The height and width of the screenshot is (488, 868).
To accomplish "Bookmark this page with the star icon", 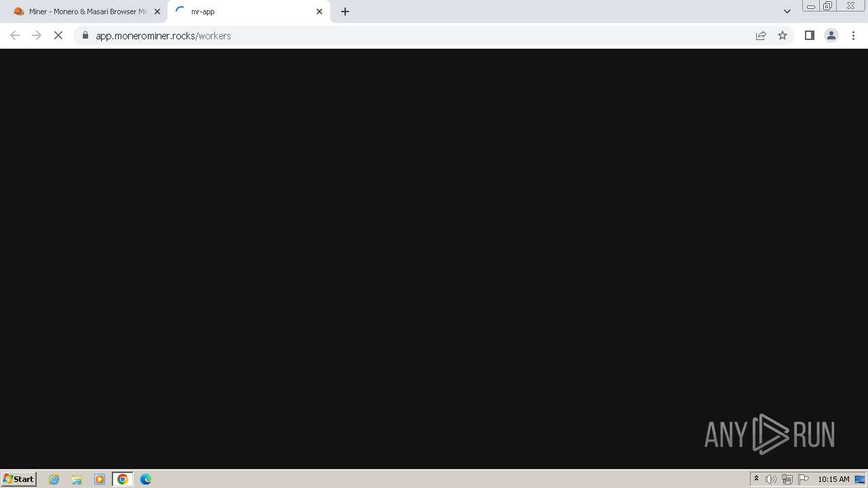I will tap(783, 35).
